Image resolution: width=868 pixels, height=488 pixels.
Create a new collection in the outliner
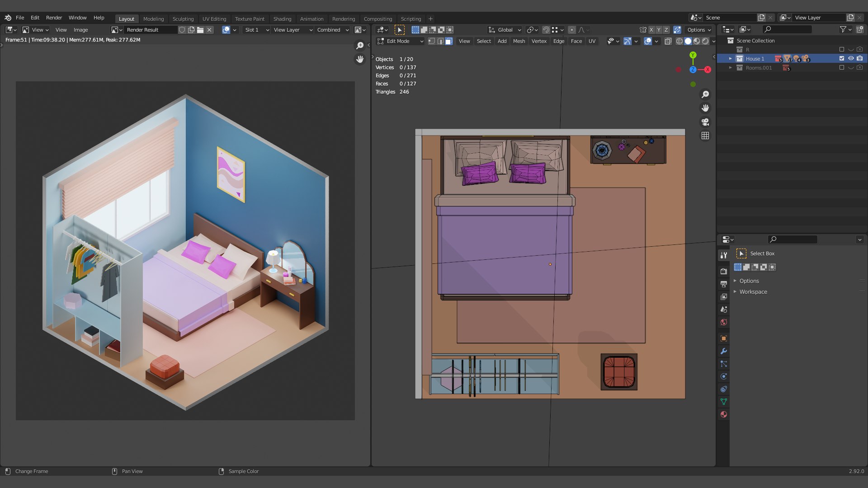click(859, 29)
